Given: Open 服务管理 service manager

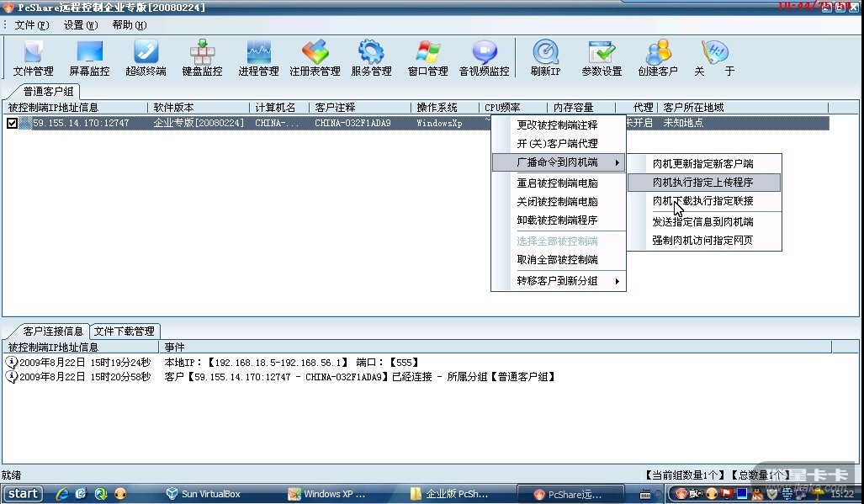Looking at the screenshot, I should point(371,58).
